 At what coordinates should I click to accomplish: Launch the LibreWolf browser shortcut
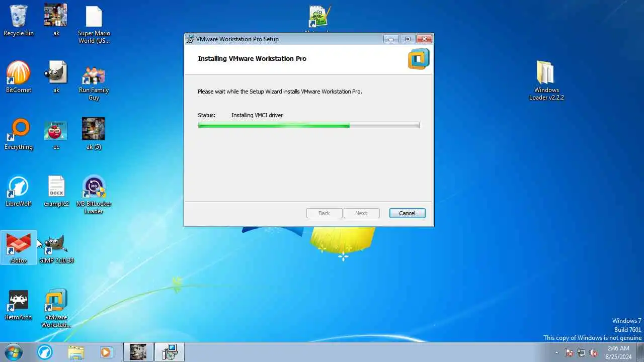(x=19, y=191)
